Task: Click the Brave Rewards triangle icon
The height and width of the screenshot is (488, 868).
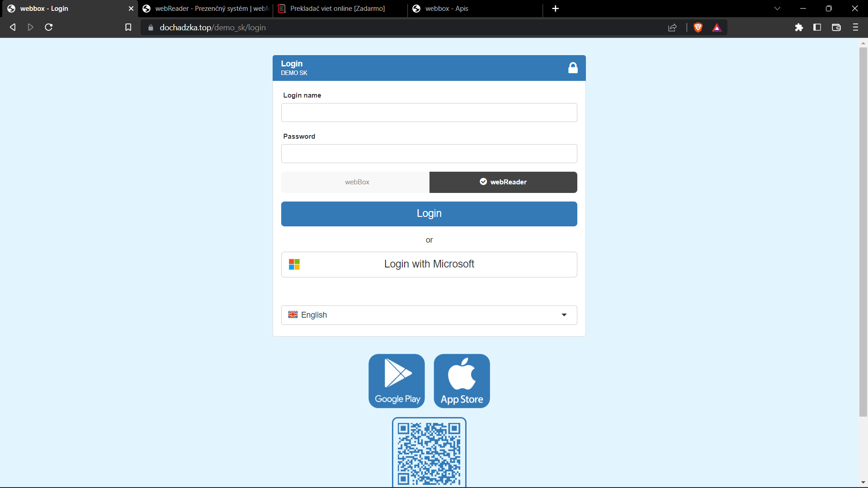Action: point(717,28)
